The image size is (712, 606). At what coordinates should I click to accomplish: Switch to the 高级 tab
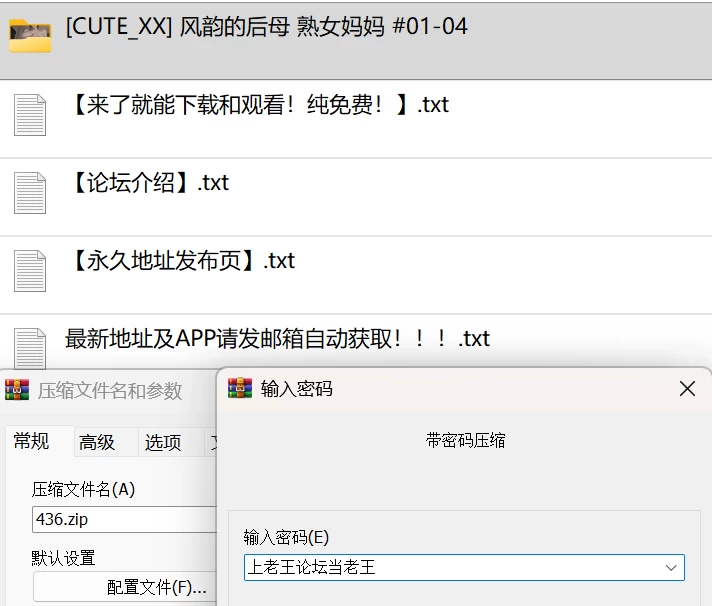point(97,442)
